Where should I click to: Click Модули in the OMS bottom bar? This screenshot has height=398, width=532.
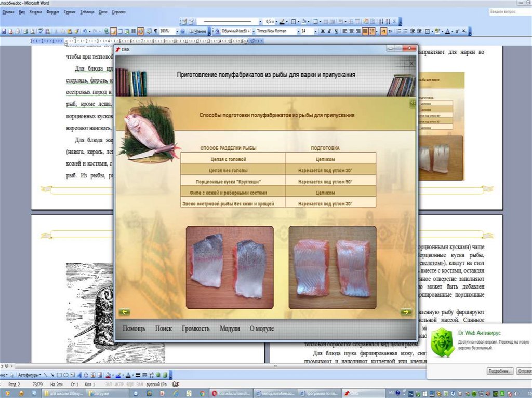click(x=230, y=328)
